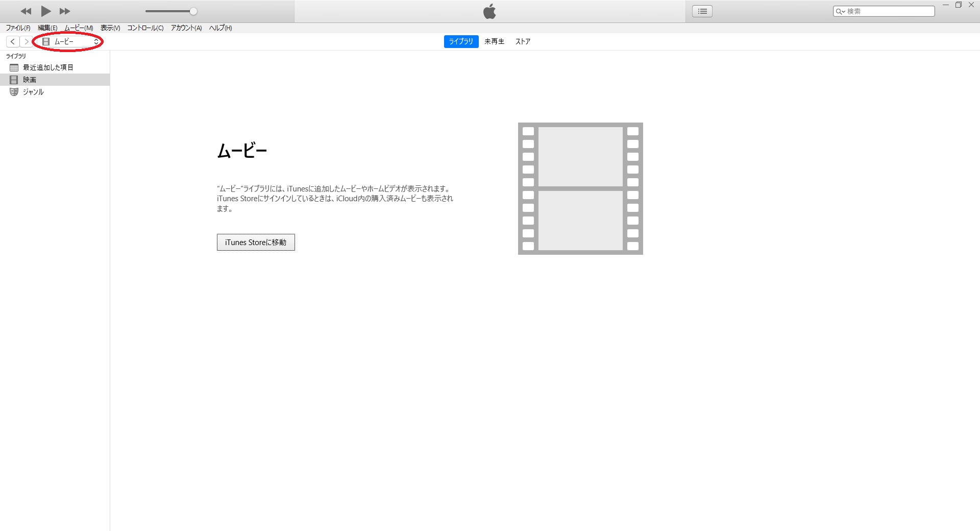Go back with the left chevron button
The height and width of the screenshot is (531, 980).
(13, 42)
